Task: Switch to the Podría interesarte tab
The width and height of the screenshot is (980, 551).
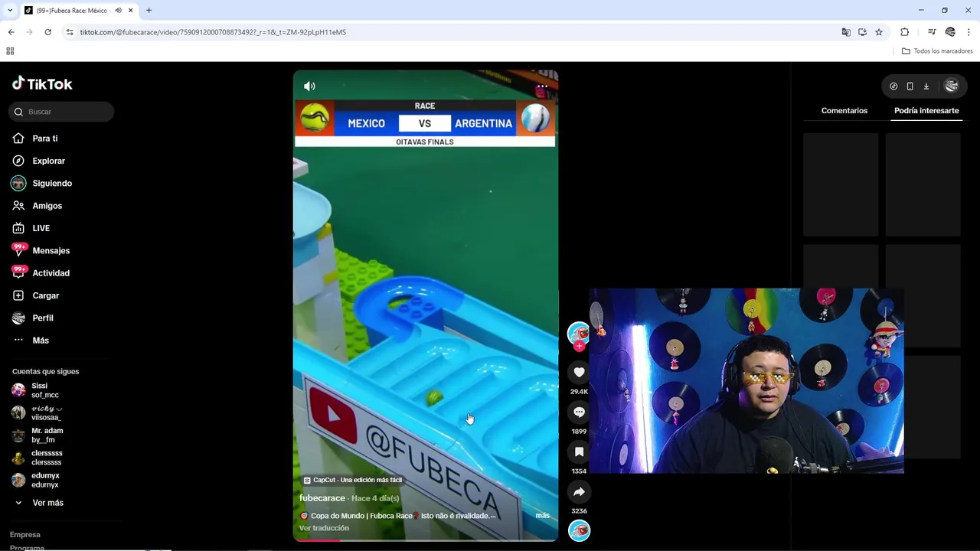Action: point(926,110)
